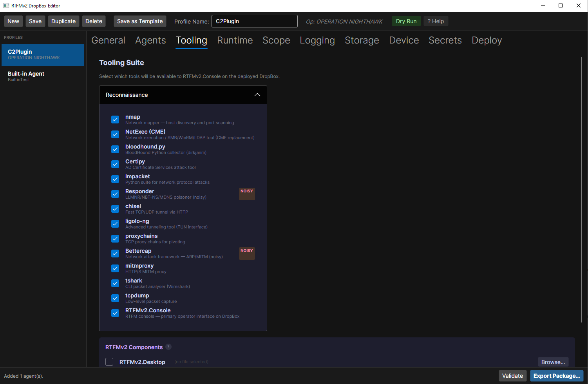Image resolution: width=588 pixels, height=384 pixels.
Task: Click Browse for RTFMv2.Desktop file
Action: point(553,362)
